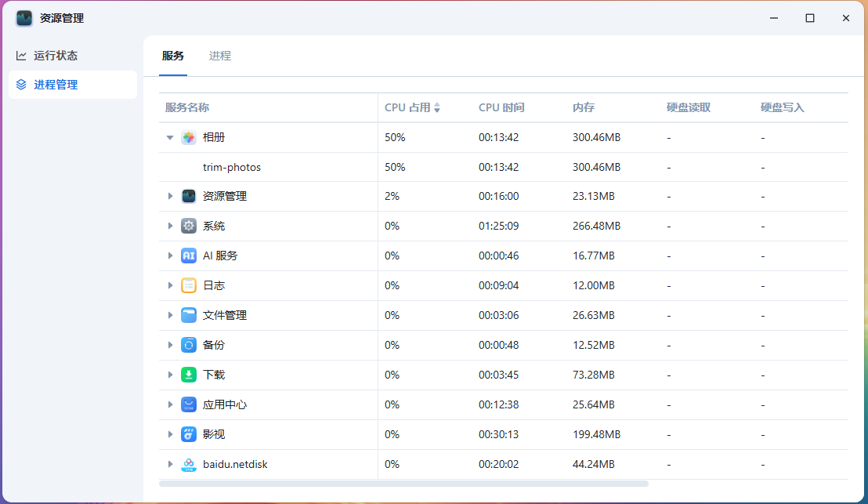Collapse the 相册 service row
The height and width of the screenshot is (504, 868).
(170, 137)
